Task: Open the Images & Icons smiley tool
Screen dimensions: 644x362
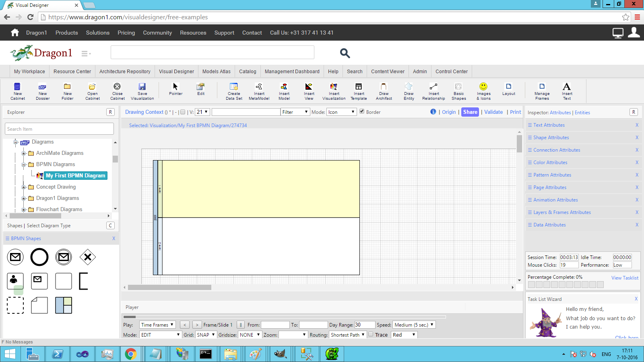Action: pyautogui.click(x=483, y=87)
